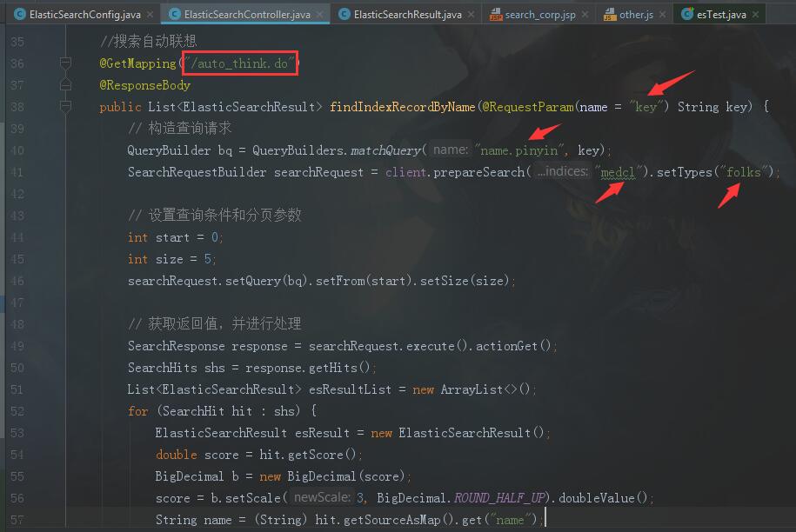Click the "/auto_think.do" mapping string
The height and width of the screenshot is (532, 796).
pos(240,63)
